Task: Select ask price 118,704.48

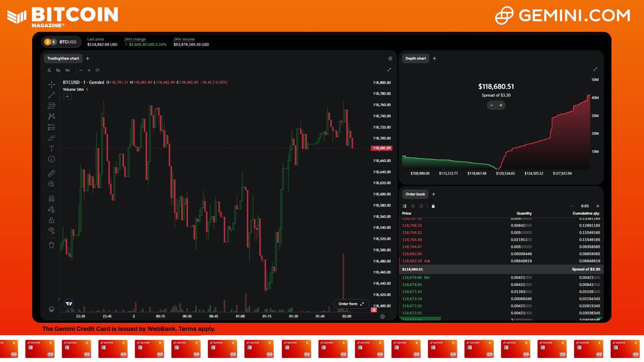Action: (412, 240)
